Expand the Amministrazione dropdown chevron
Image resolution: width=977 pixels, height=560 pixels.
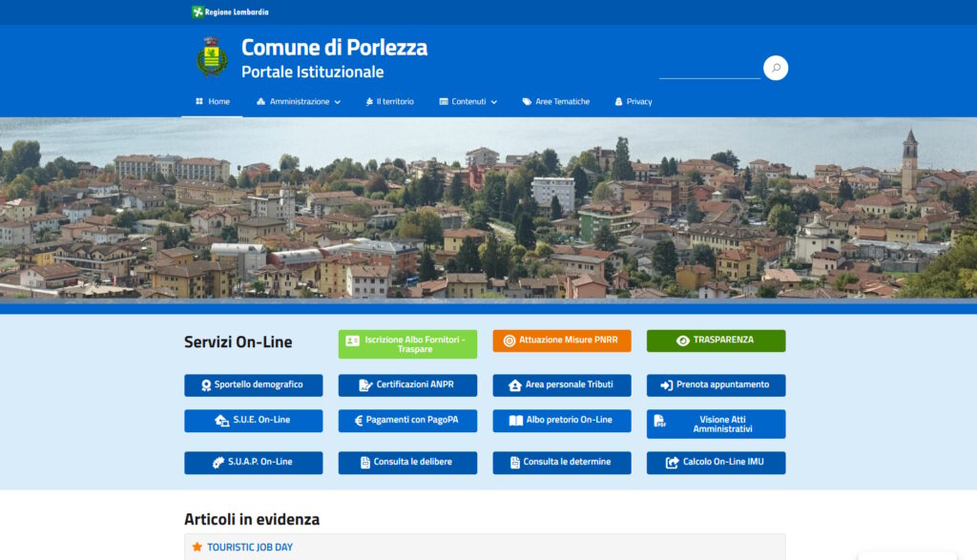[x=338, y=102]
